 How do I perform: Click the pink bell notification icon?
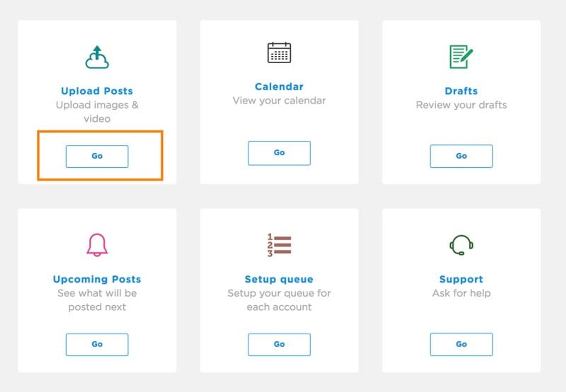coord(97,245)
